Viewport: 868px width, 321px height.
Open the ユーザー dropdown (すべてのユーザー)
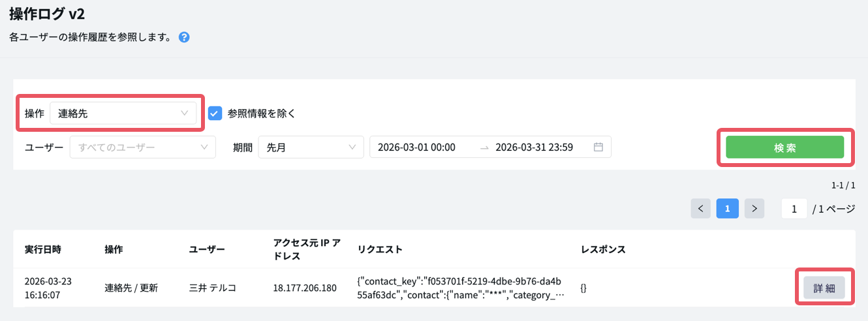143,147
